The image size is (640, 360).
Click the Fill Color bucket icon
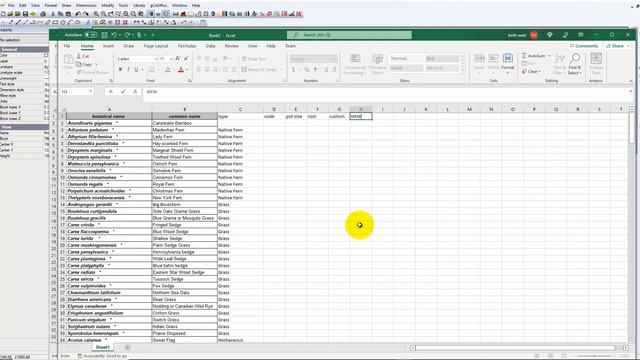(x=167, y=70)
